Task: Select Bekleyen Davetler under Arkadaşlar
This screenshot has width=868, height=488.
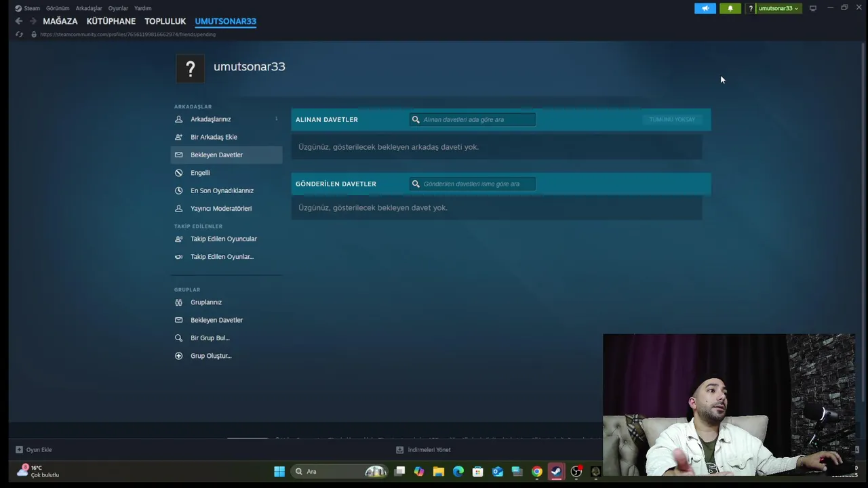Action: pos(226,155)
